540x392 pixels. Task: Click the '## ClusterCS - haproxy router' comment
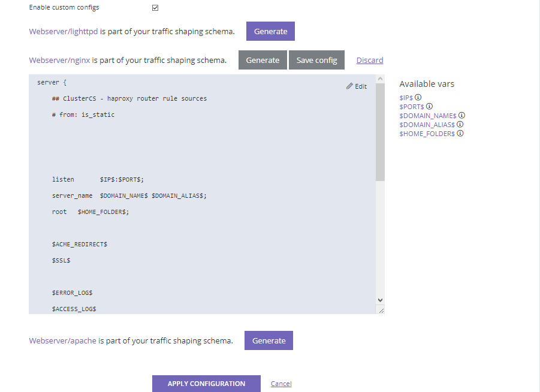129,98
